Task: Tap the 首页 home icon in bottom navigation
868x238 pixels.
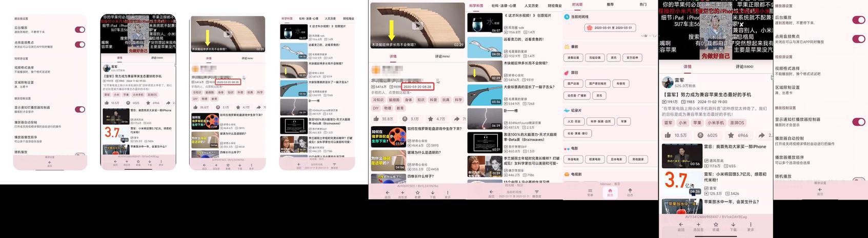Action: coord(610,191)
